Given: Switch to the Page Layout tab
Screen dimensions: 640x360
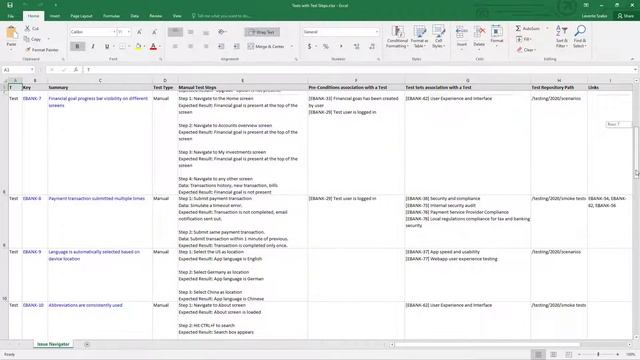Looking at the screenshot, I should coord(81,16).
